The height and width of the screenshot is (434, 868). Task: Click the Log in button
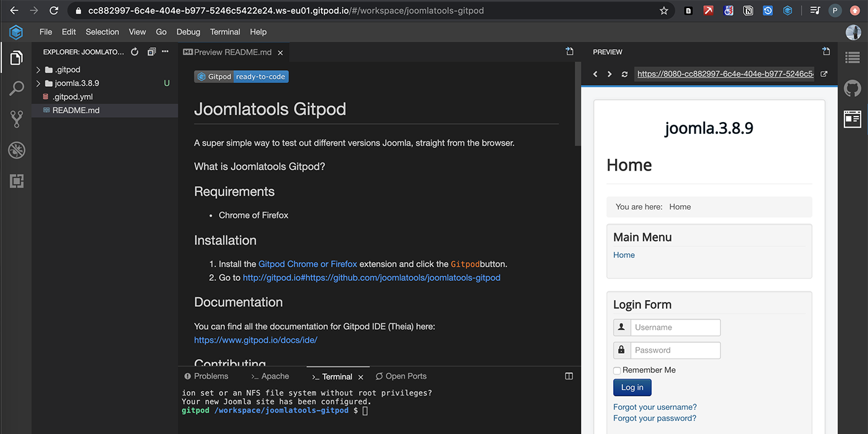(632, 387)
